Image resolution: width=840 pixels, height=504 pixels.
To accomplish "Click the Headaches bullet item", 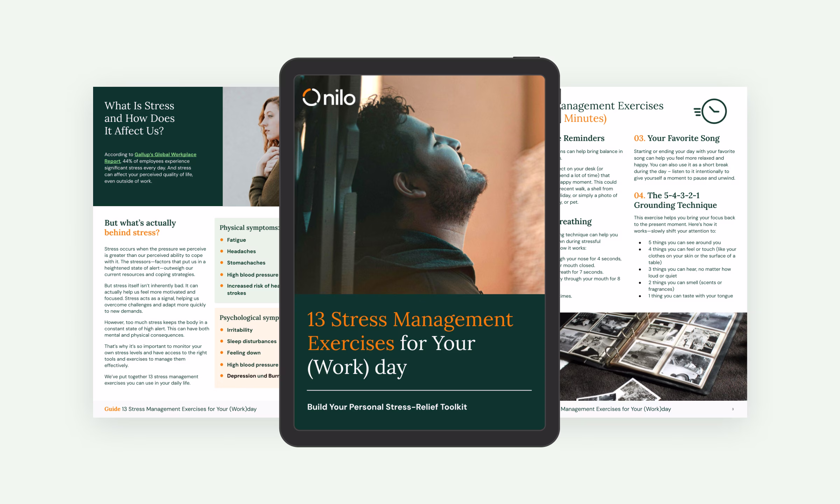I will [241, 251].
